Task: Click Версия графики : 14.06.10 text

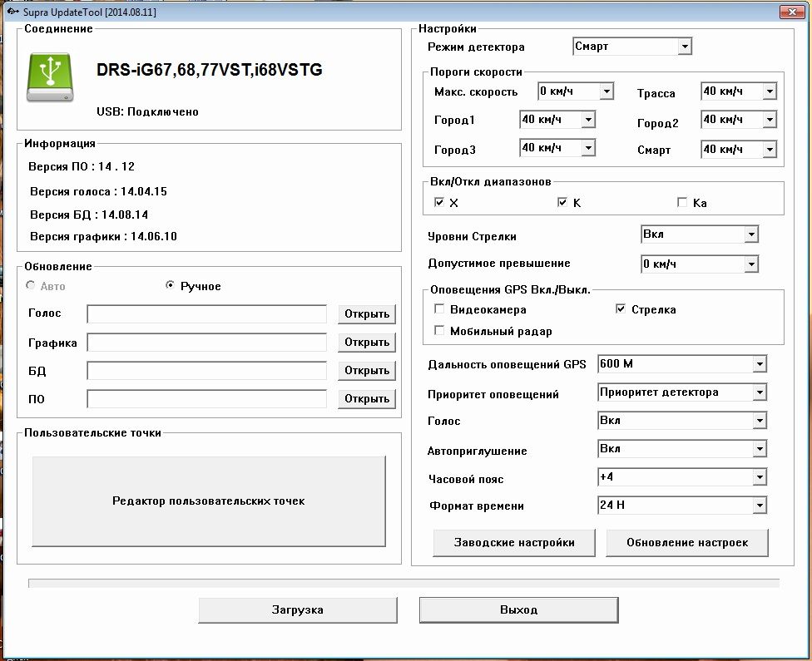Action: (103, 237)
